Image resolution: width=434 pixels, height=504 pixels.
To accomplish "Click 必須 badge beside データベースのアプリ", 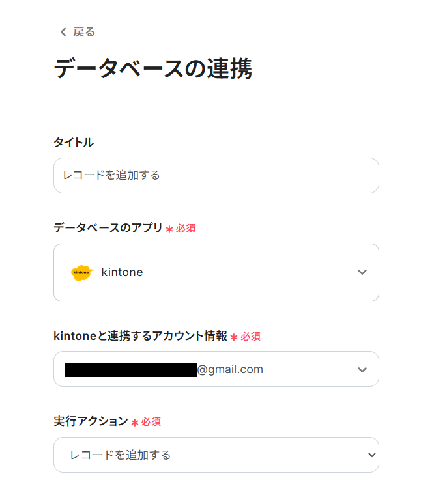I will pyautogui.click(x=186, y=229).
